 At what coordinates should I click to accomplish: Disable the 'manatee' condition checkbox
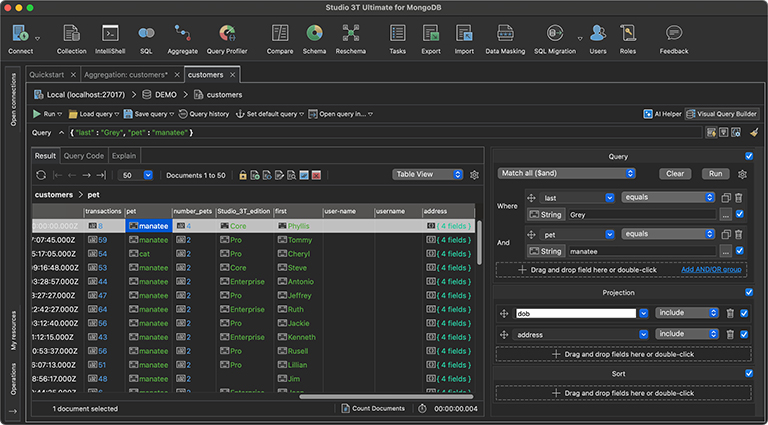pyautogui.click(x=740, y=251)
